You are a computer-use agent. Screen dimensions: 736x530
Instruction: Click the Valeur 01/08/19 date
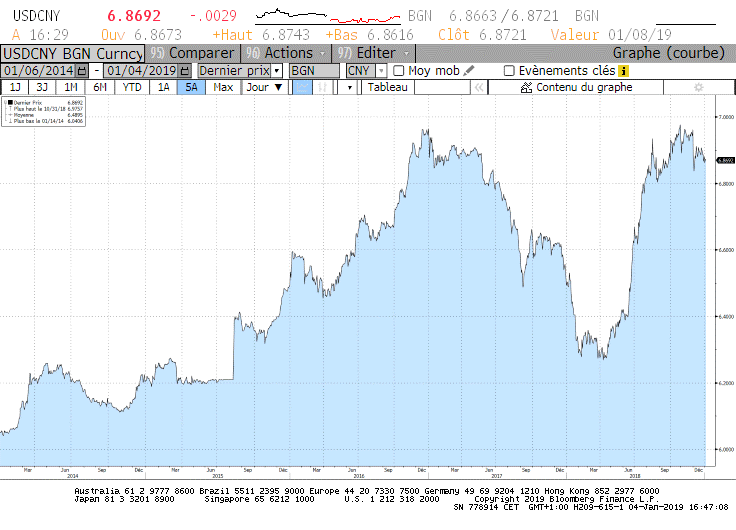pyautogui.click(x=611, y=35)
